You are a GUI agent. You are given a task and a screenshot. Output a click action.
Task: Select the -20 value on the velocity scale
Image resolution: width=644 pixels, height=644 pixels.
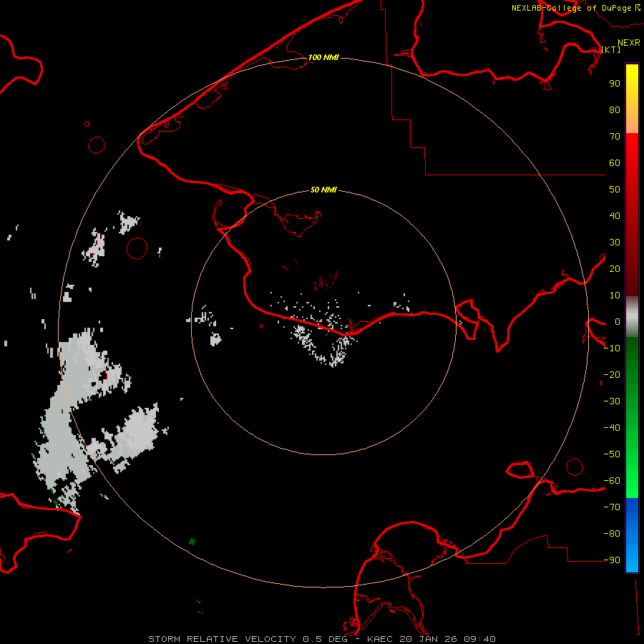click(612, 375)
